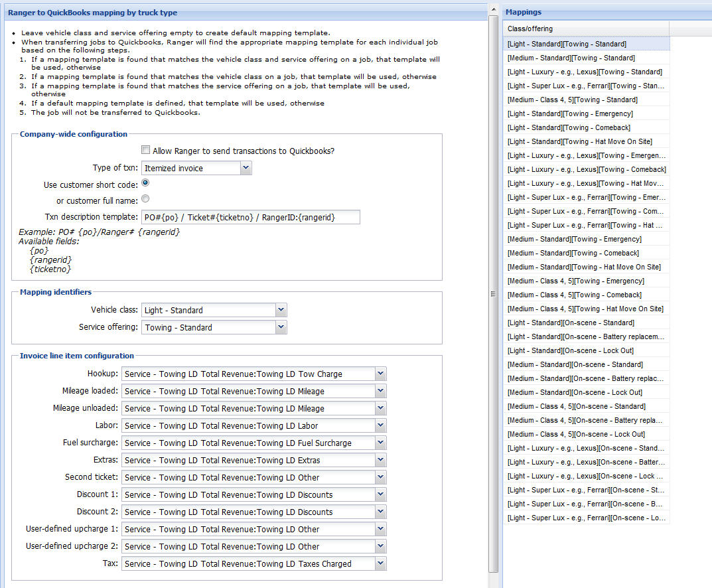This screenshot has width=712, height=588.
Task: Open the Service offering dropdown
Action: pyautogui.click(x=281, y=327)
